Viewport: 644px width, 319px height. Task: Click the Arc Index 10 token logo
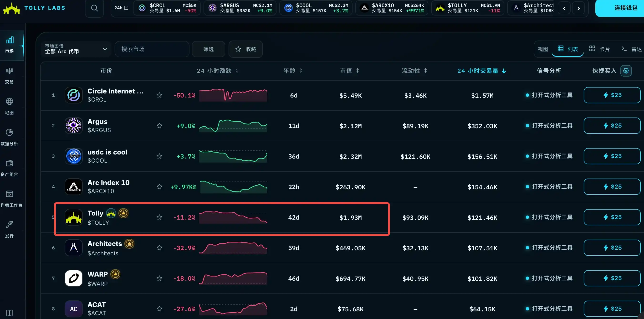[x=73, y=186]
